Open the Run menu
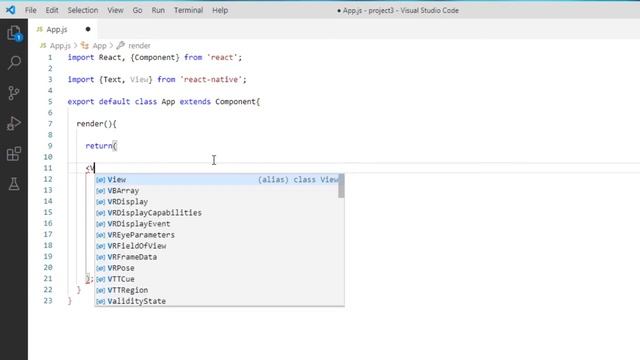This screenshot has width=640, height=360. point(158,10)
